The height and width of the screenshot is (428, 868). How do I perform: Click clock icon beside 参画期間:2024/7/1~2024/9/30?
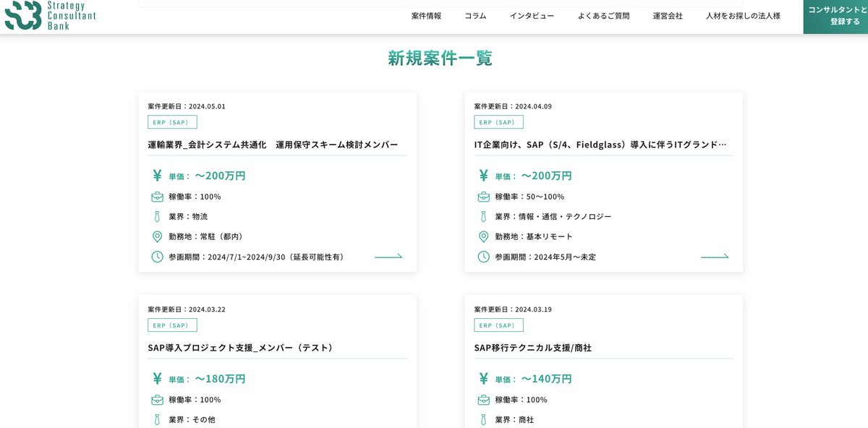[x=157, y=257]
